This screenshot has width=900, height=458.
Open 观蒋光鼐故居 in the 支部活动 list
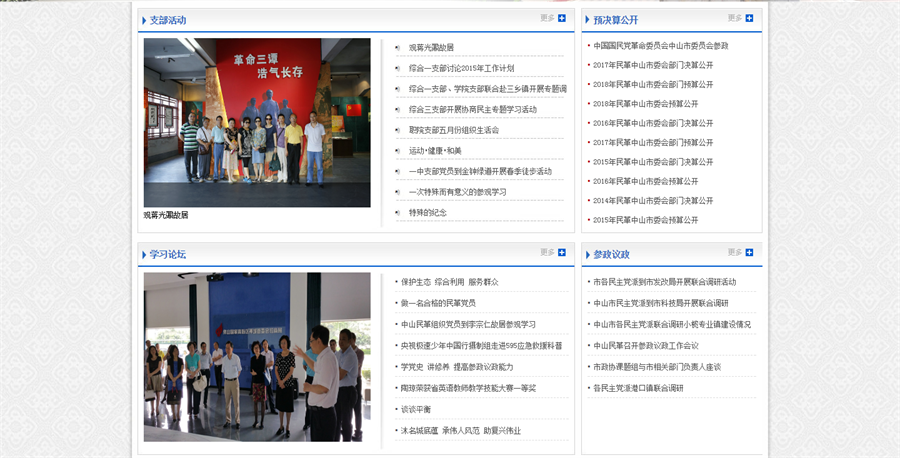(x=431, y=48)
